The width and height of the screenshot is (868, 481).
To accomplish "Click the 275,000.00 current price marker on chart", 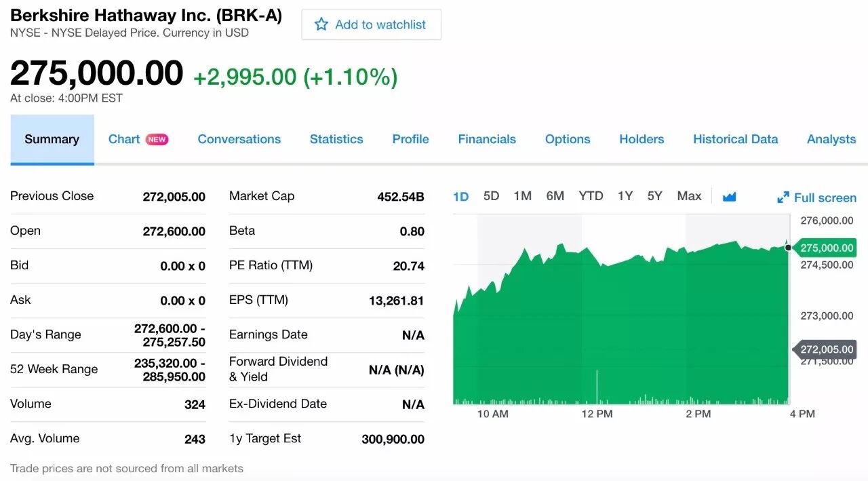I will [825, 248].
